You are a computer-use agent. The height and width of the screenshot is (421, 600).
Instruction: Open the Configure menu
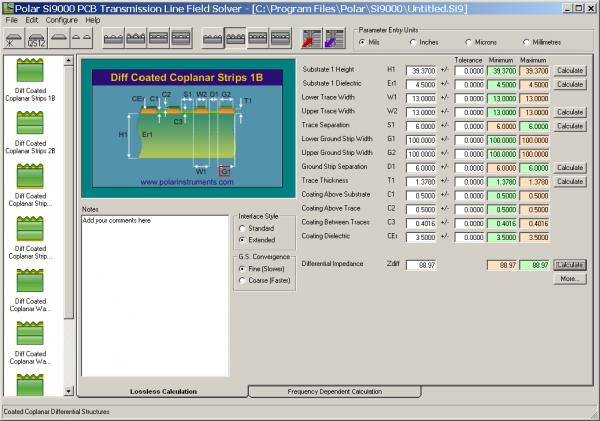tap(61, 19)
